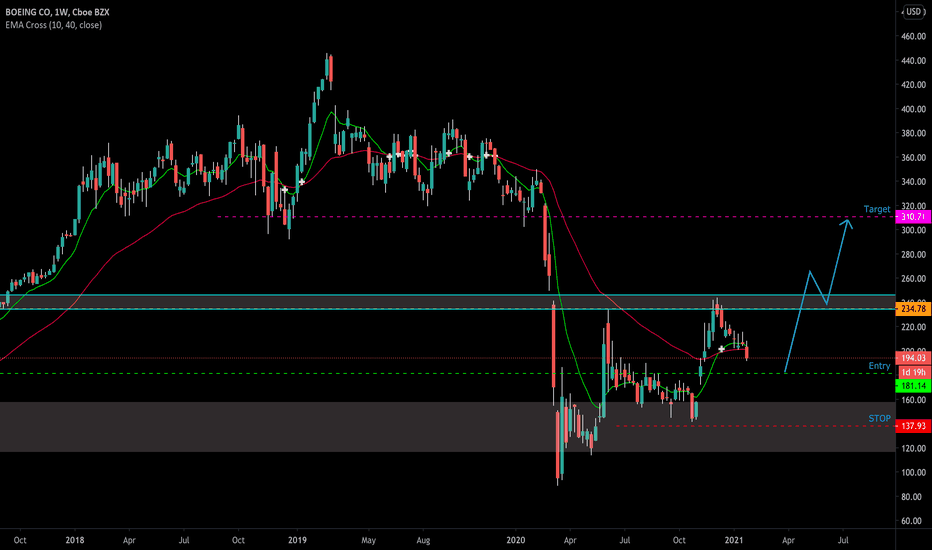932x550 pixels.
Task: Click the 100.00 price scale value
Action: coord(914,473)
